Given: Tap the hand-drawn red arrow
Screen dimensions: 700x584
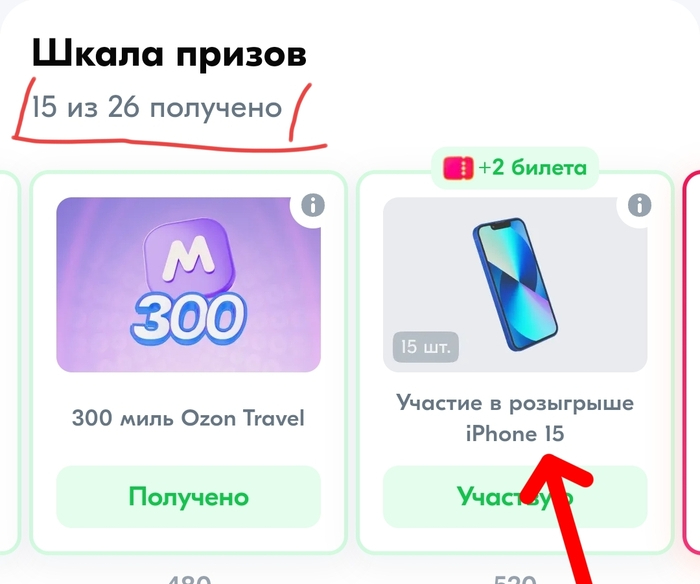Looking at the screenshot, I should click(563, 518).
